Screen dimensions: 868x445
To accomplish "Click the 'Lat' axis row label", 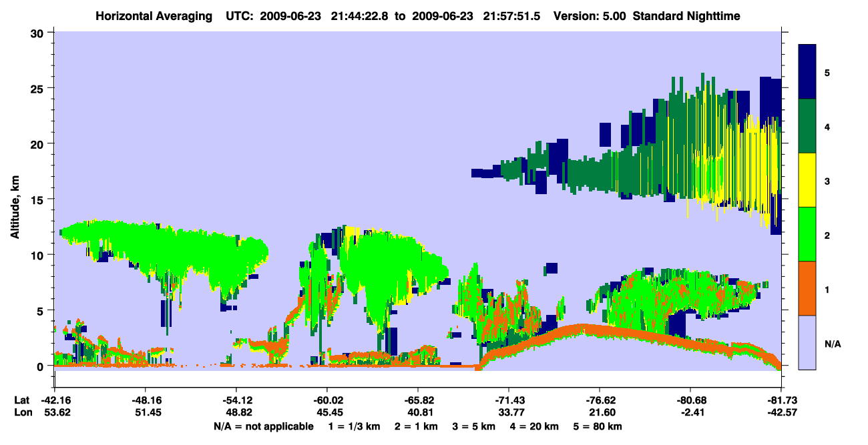I will click(22, 400).
